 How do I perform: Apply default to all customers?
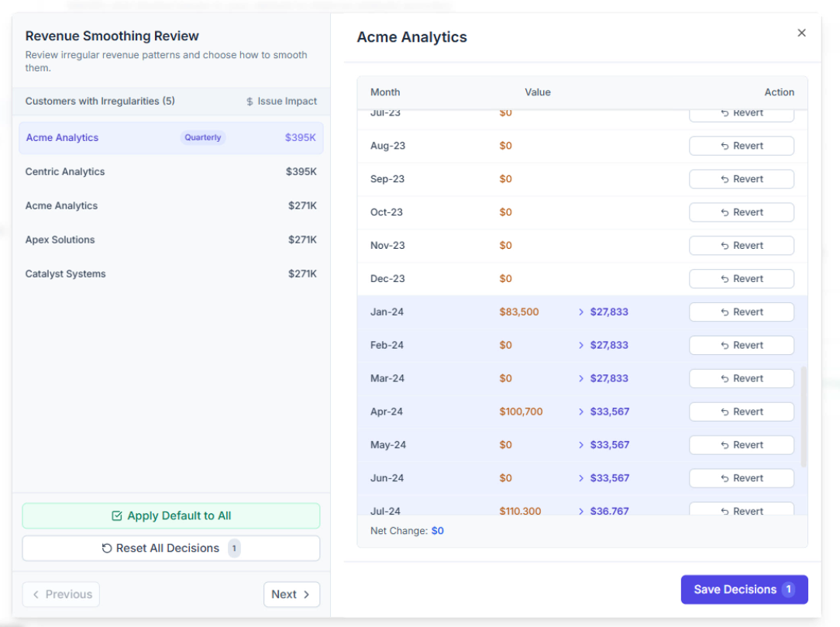[170, 515]
